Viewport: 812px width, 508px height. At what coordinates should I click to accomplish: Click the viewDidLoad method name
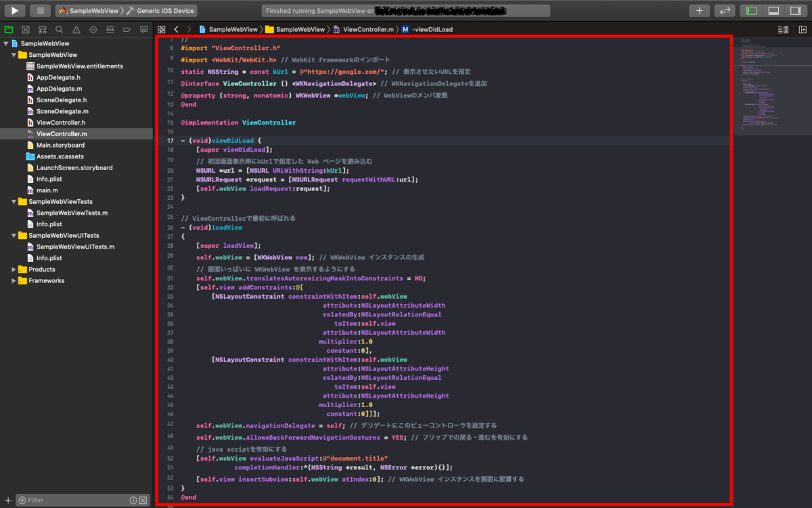point(234,141)
